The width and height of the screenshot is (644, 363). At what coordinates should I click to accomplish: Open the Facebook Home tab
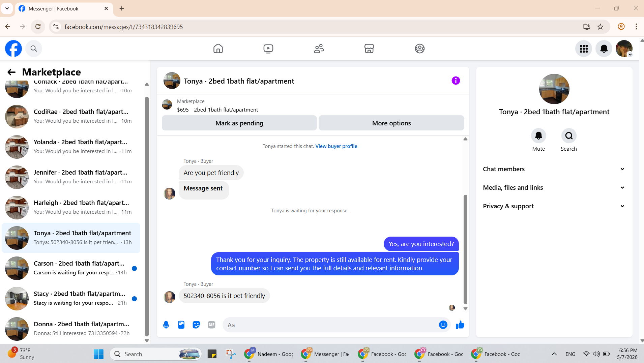218,49
